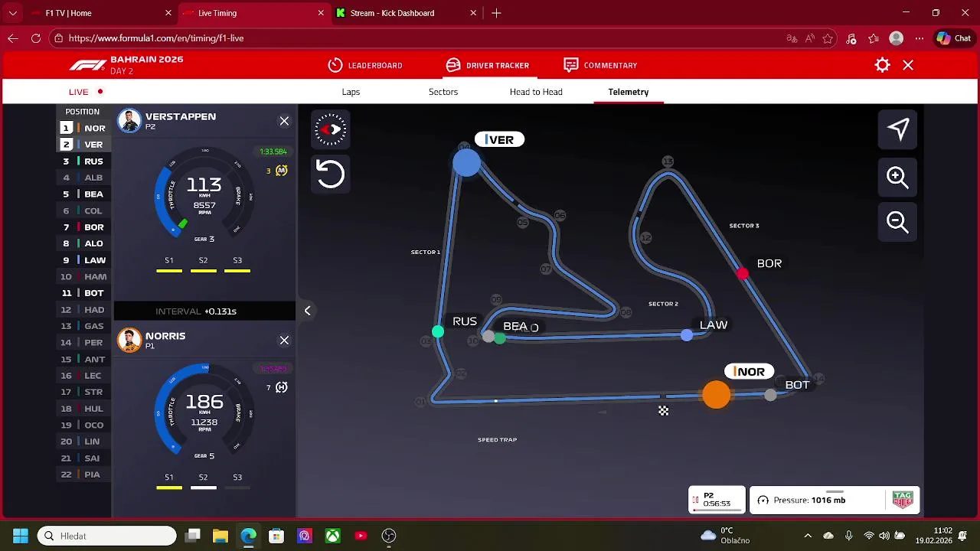Add page to favorites star icon
980x551 pixels.
pyautogui.click(x=828, y=38)
